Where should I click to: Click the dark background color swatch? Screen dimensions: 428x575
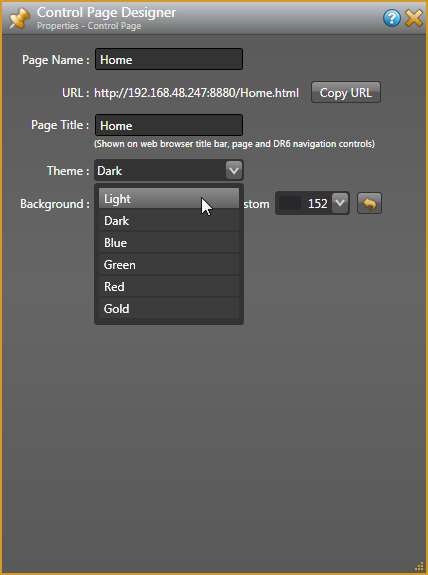(290, 203)
